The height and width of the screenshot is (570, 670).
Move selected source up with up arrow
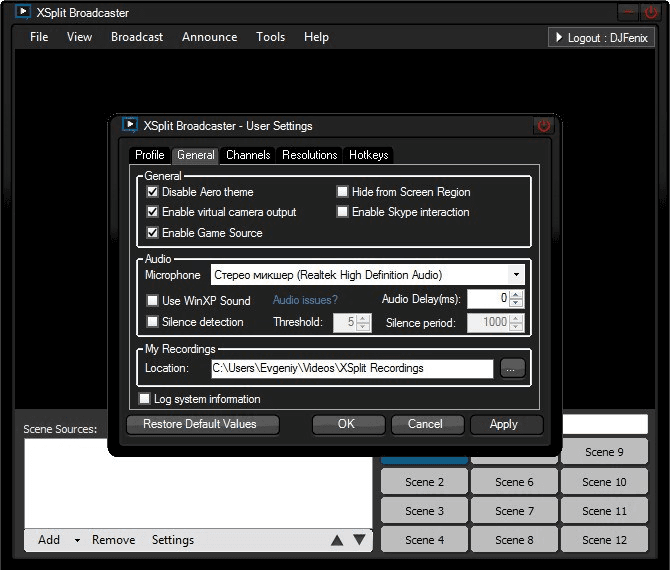tap(337, 541)
